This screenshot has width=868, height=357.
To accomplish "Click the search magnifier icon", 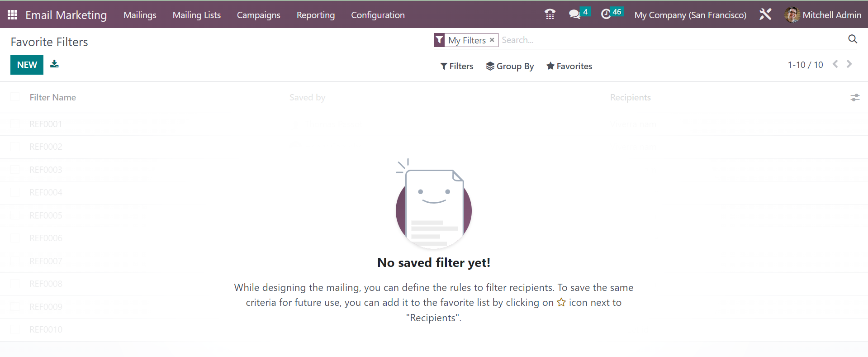I will (853, 39).
